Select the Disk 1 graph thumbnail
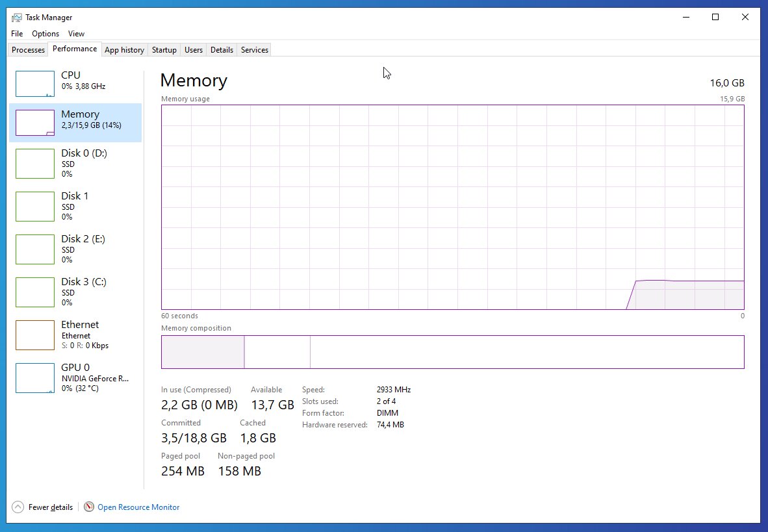 (35, 206)
